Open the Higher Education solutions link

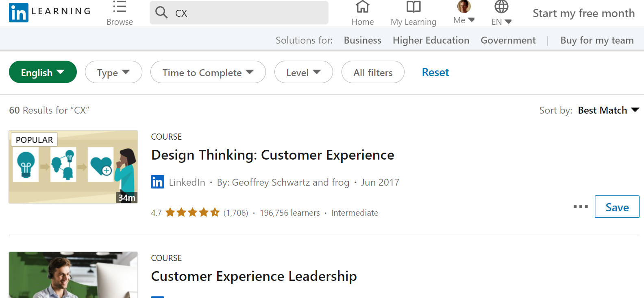431,40
